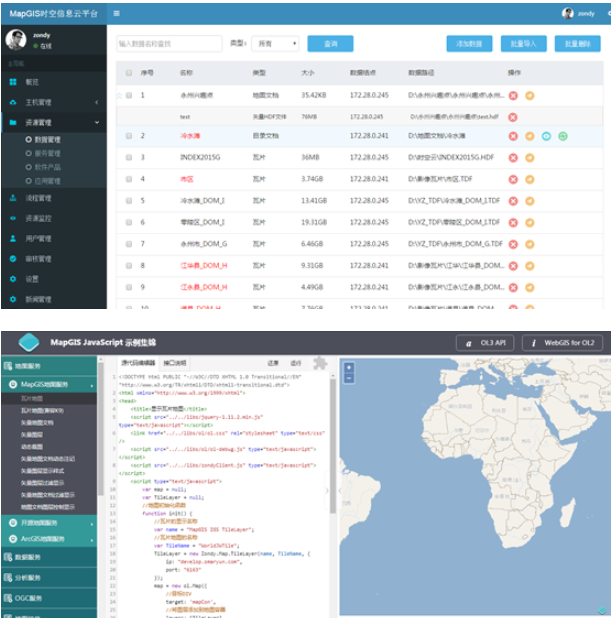Viewport: 613px width, 618px height.
Task: Click the green publish icon in row 2
Action: [563, 136]
